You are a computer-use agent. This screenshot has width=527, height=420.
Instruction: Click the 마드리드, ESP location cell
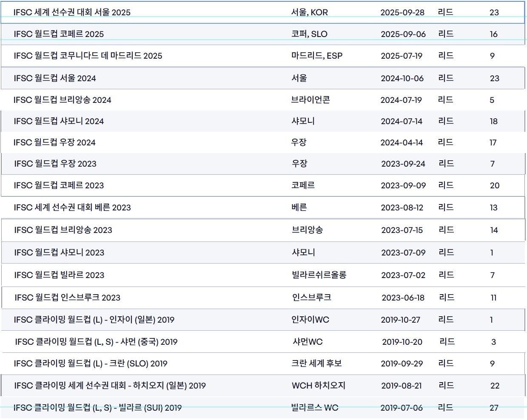[x=316, y=56]
